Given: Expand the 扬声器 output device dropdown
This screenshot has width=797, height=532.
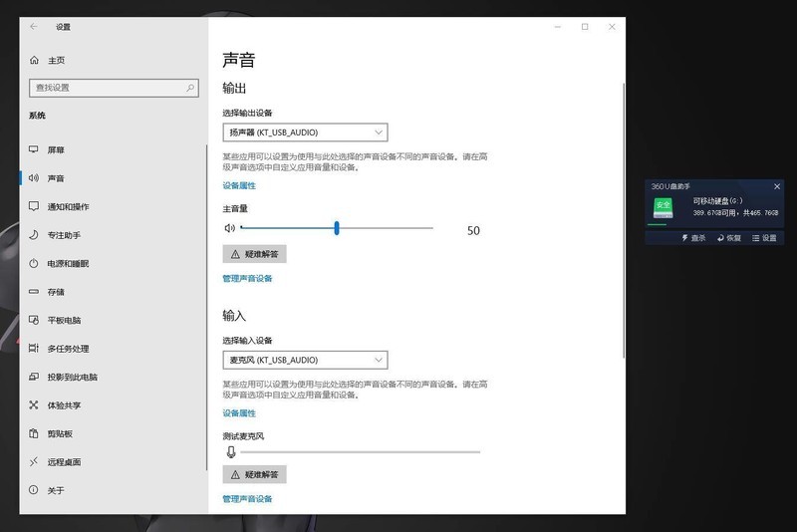Looking at the screenshot, I should (x=305, y=133).
